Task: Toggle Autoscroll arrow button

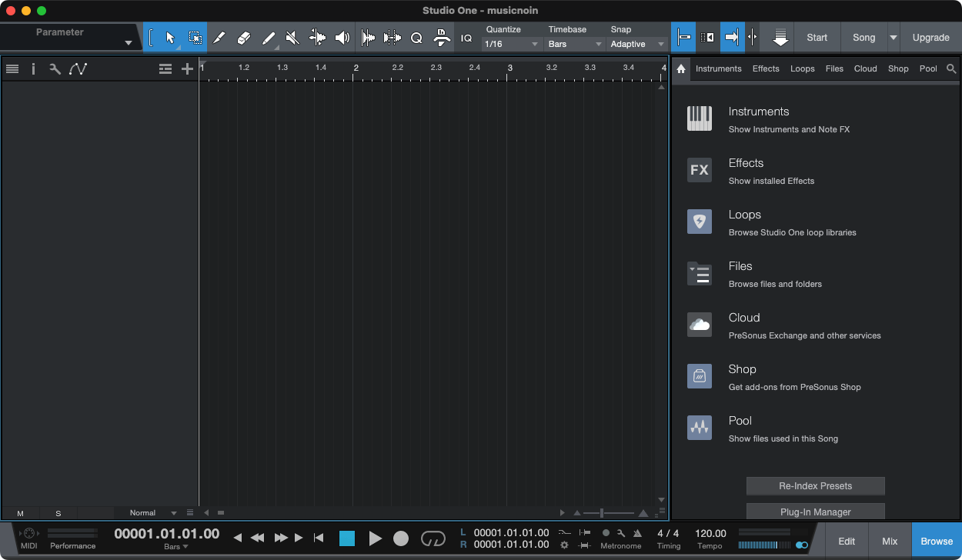Action: (731, 37)
